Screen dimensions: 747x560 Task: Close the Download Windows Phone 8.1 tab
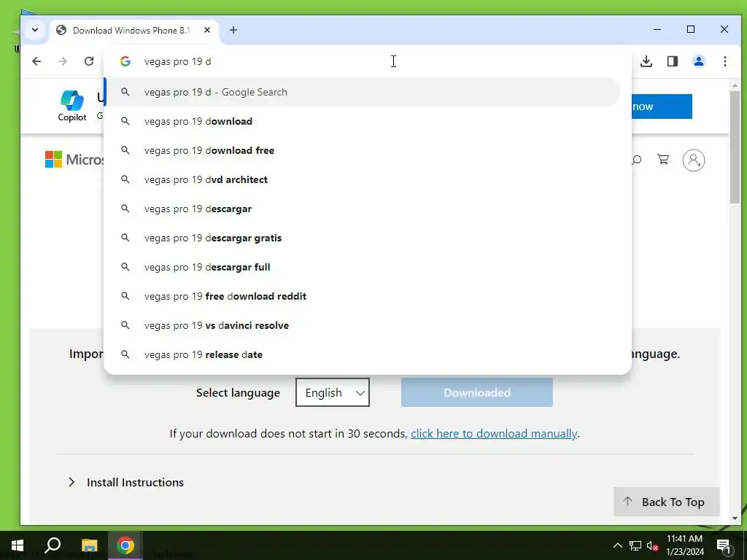tap(206, 30)
